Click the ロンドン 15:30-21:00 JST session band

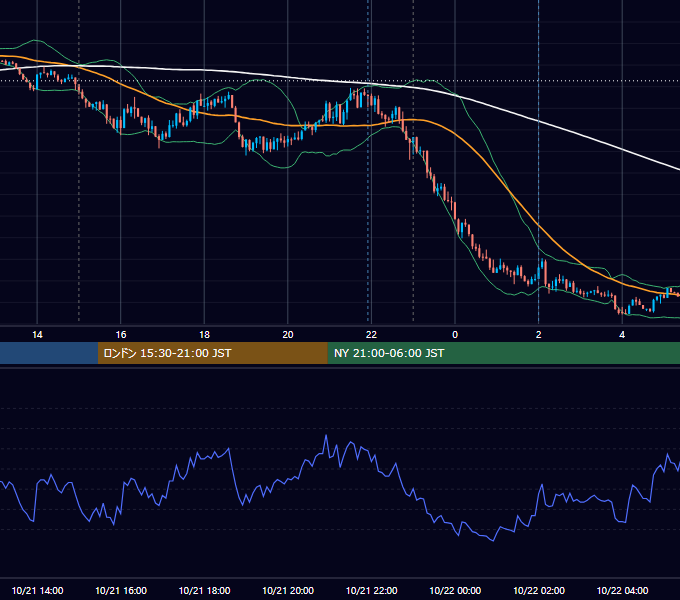click(212, 353)
